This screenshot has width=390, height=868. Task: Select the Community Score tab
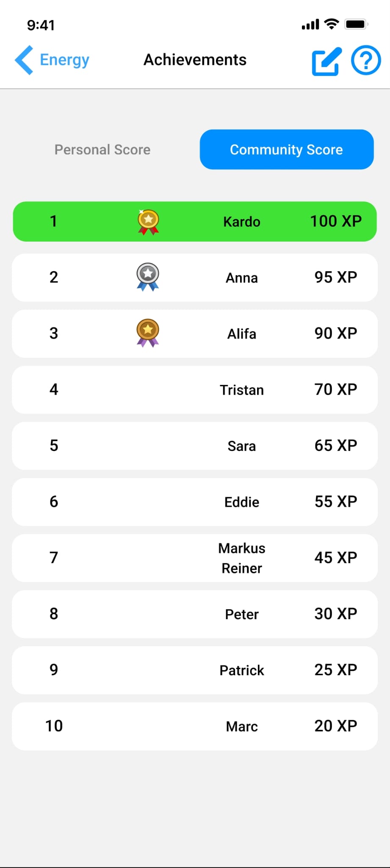pos(287,150)
